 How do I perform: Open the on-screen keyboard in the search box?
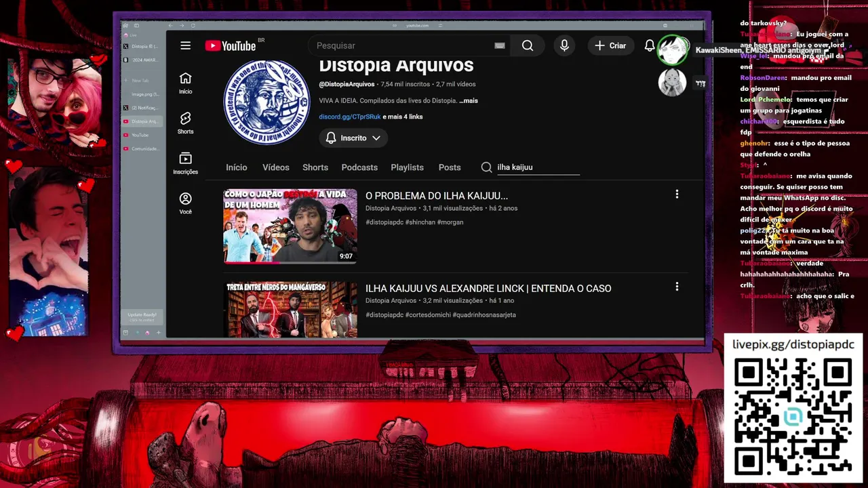click(500, 45)
